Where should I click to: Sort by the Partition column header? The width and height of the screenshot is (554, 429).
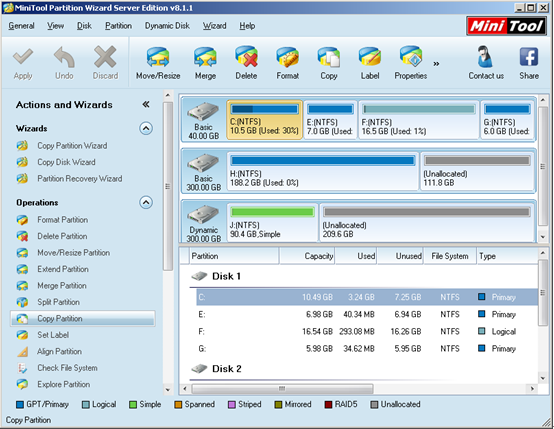234,256
